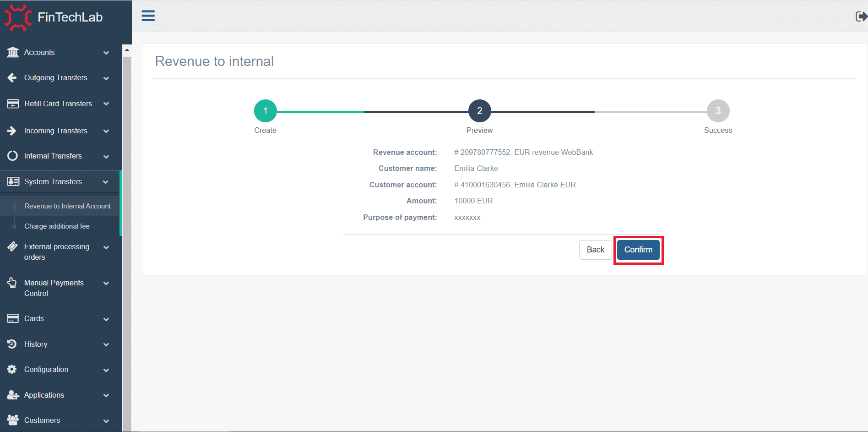
Task: Click the Accounts bank icon
Action: coord(13,52)
